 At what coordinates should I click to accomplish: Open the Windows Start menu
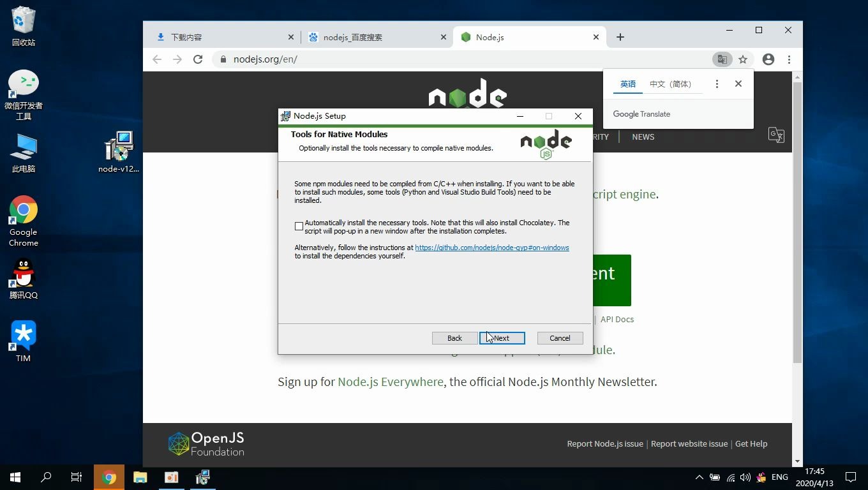[15, 477]
